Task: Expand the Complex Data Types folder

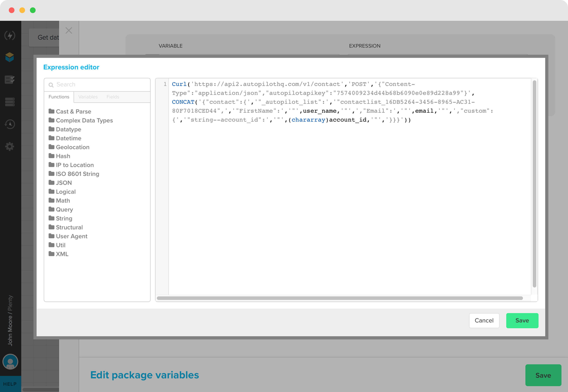Action: pos(81,120)
